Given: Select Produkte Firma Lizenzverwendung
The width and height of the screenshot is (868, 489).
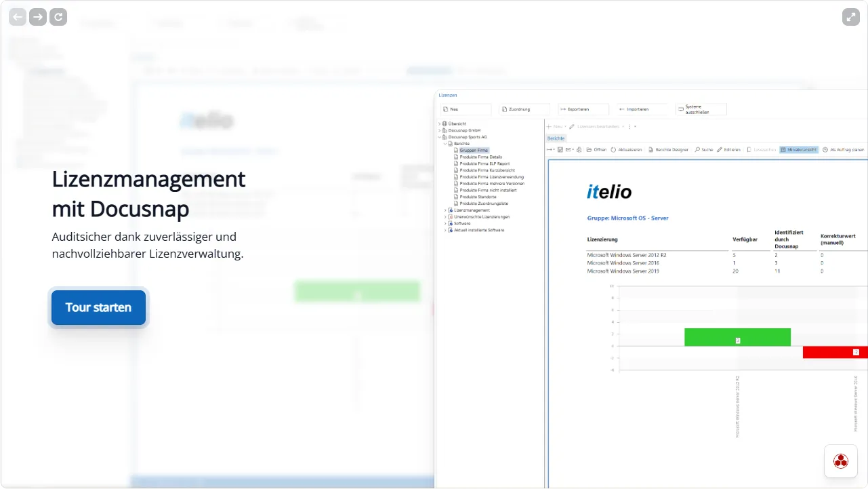Looking at the screenshot, I should [x=491, y=177].
